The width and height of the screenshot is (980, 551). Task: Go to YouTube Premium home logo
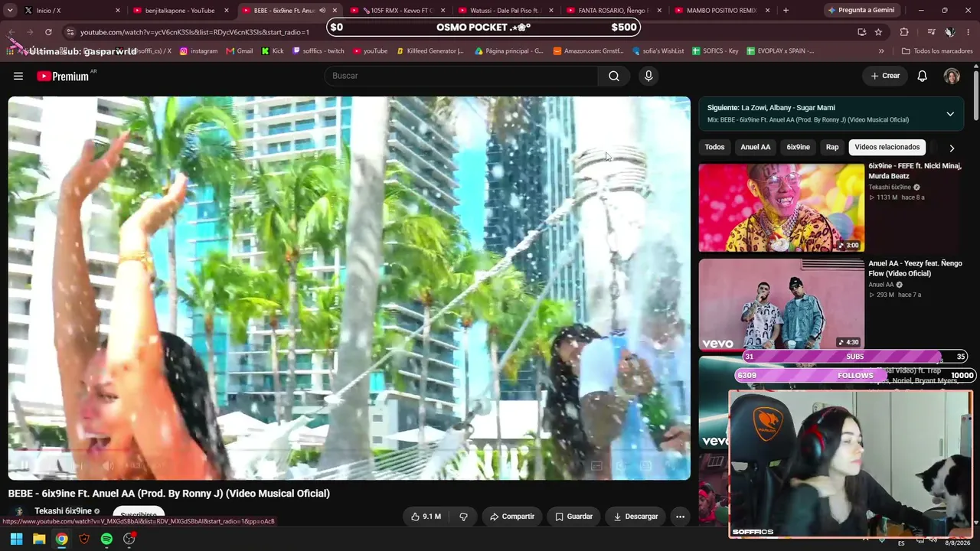63,76
